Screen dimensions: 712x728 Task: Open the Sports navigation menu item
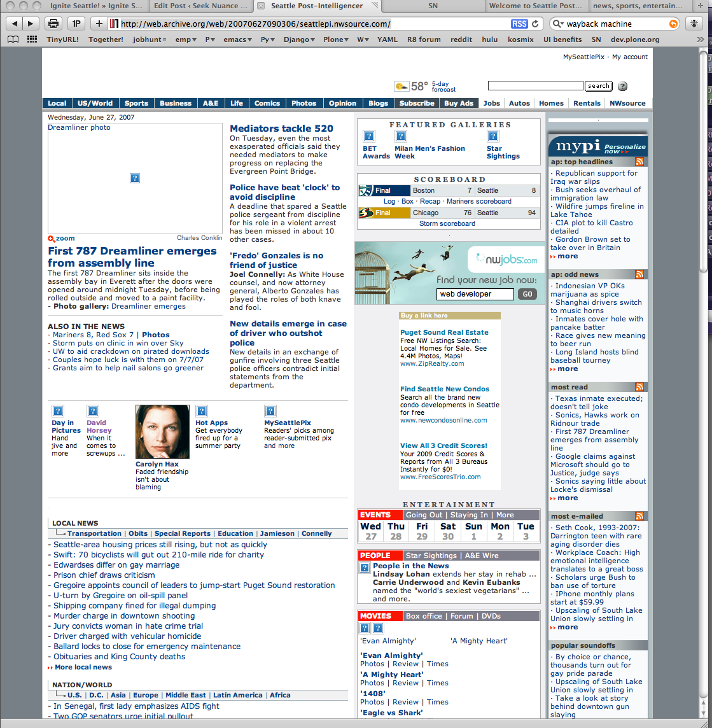tap(136, 103)
